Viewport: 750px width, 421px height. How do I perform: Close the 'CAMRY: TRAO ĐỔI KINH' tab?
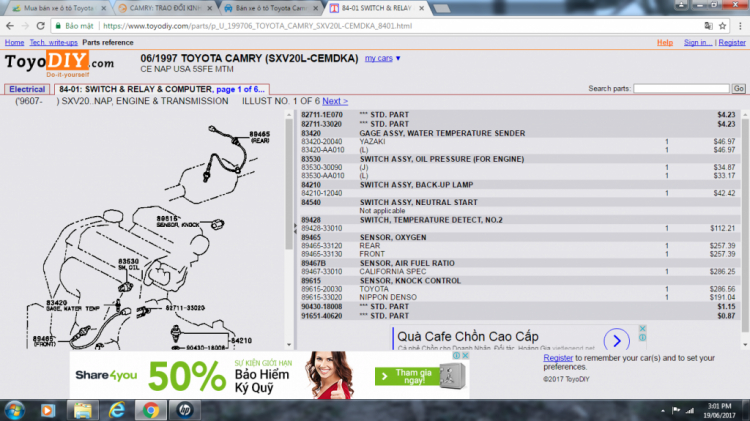pos(210,8)
